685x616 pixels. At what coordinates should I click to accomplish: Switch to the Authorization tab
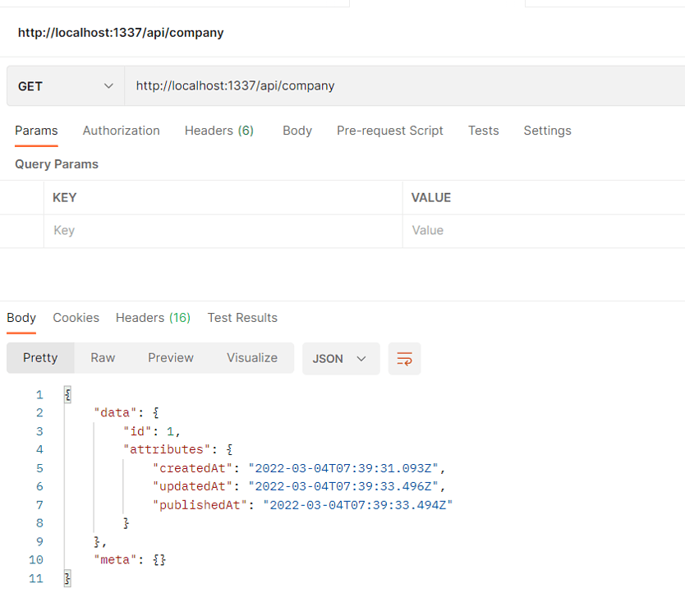tap(121, 130)
